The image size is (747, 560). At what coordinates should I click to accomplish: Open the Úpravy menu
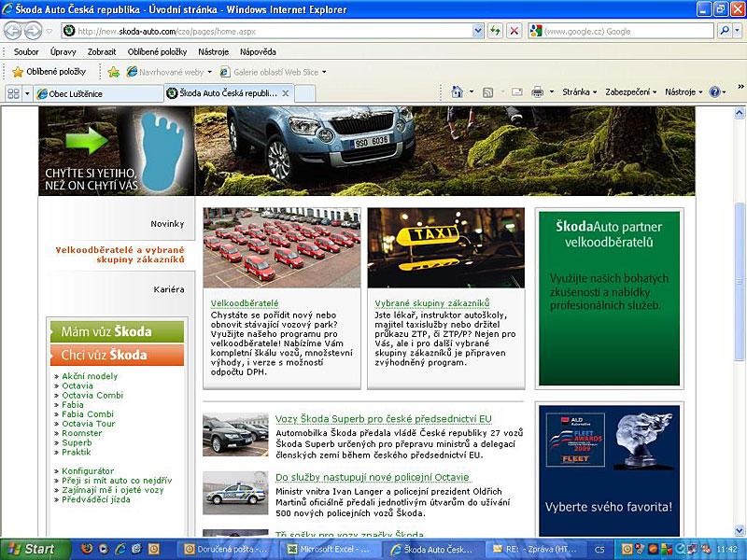[63, 51]
